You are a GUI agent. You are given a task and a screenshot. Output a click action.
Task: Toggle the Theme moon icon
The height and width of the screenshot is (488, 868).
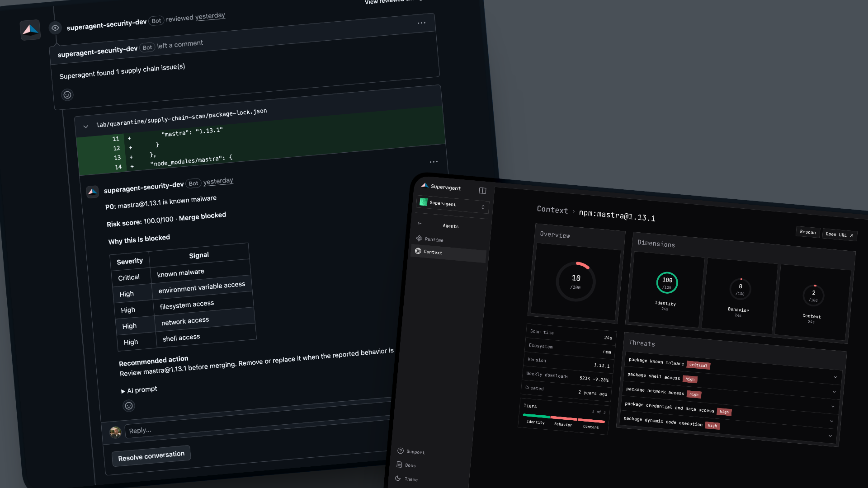(x=398, y=478)
